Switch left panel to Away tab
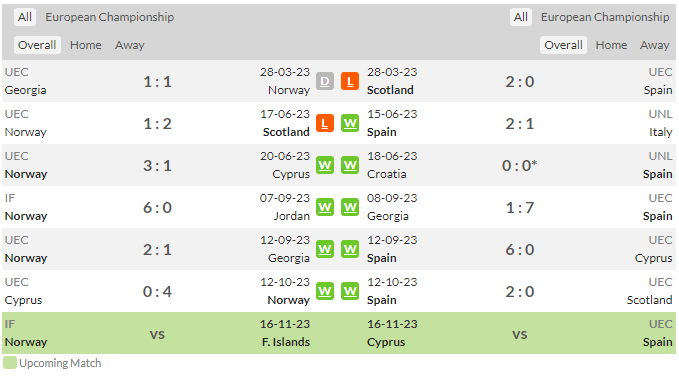The image size is (679, 388). click(129, 45)
